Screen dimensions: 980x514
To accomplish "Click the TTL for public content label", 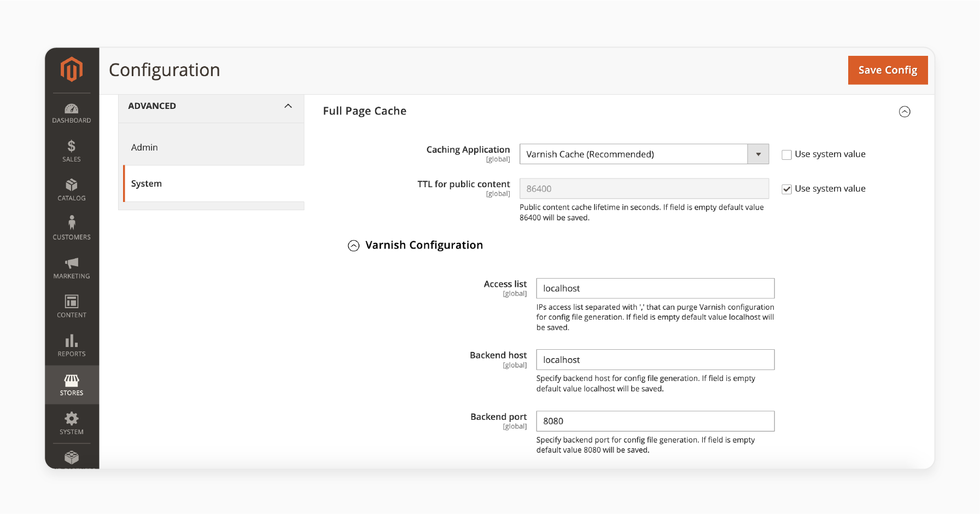I will click(x=464, y=184).
